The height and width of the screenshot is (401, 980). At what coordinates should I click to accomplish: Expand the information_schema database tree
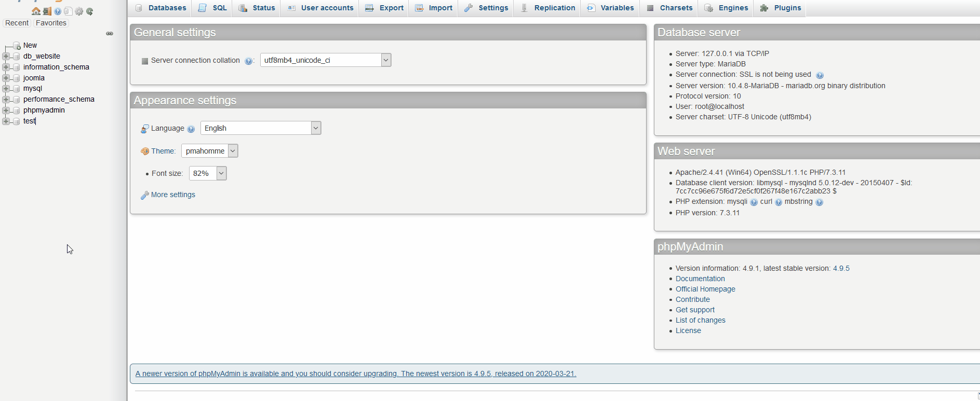pos(6,67)
